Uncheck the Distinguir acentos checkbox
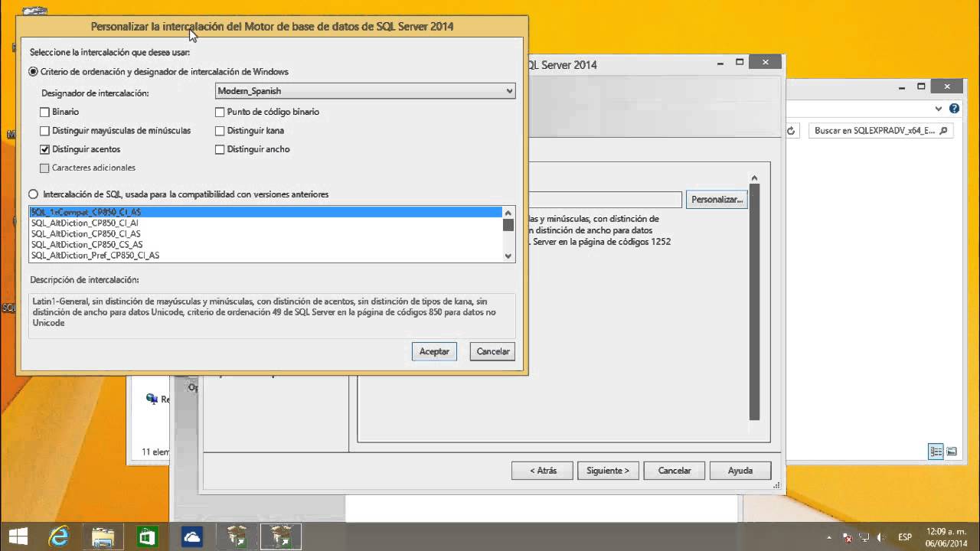The image size is (980, 551). pyautogui.click(x=44, y=149)
